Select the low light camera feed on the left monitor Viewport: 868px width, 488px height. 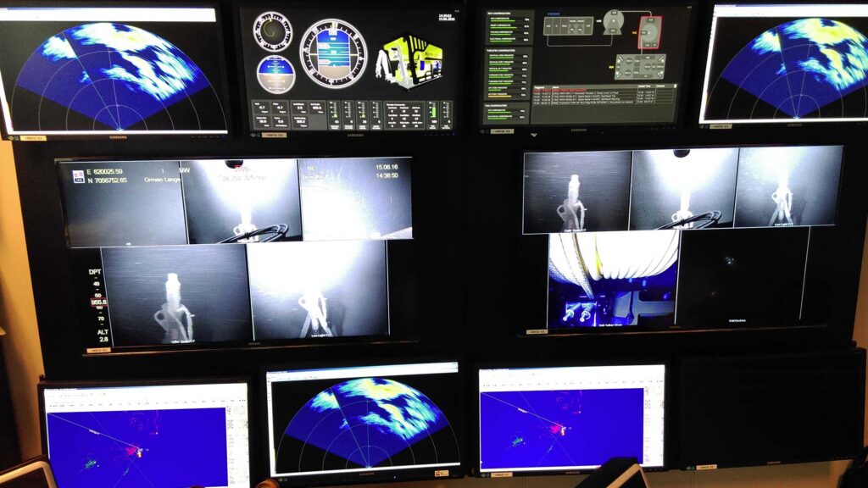[x=318, y=291]
